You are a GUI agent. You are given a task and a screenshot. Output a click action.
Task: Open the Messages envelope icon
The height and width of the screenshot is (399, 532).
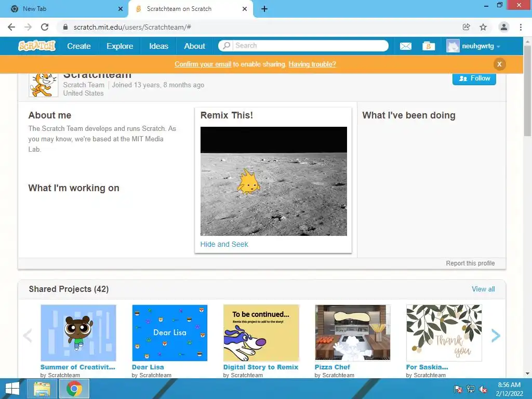pyautogui.click(x=405, y=46)
